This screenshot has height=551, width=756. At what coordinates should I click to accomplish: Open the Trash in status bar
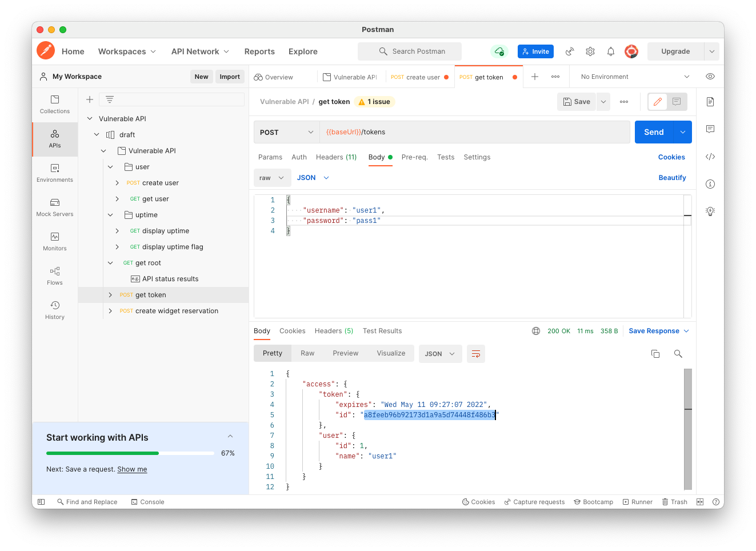click(675, 502)
